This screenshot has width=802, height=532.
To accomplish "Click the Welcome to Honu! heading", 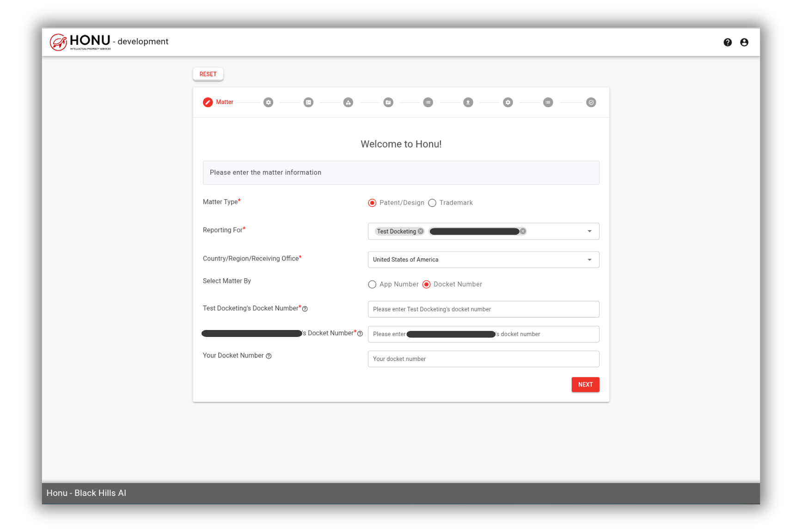I will tap(401, 144).
